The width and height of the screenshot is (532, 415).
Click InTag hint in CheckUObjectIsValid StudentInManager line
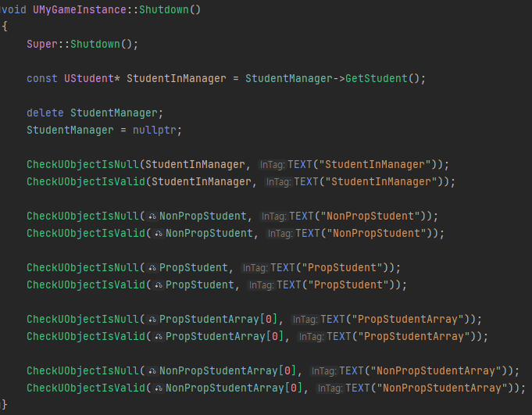278,182
